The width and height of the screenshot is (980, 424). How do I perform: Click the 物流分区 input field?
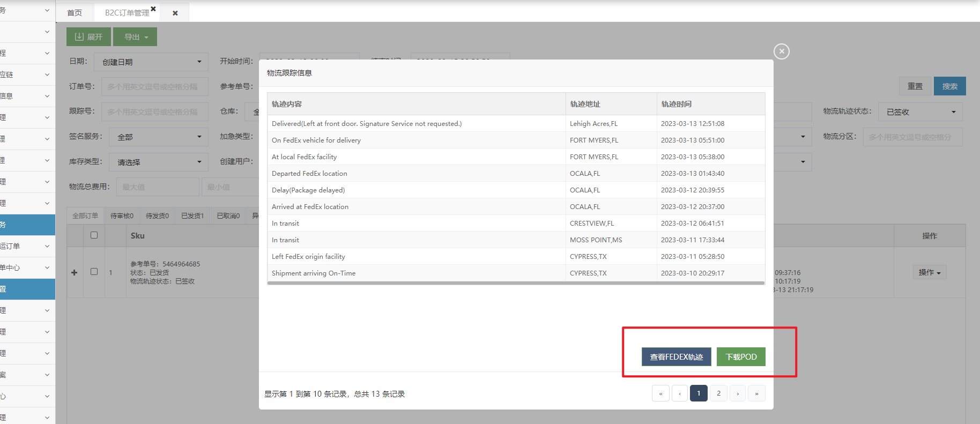[x=912, y=137]
